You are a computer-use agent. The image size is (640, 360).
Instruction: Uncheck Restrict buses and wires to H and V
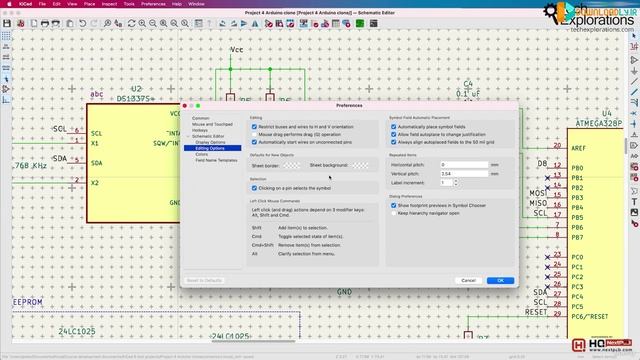click(x=254, y=127)
